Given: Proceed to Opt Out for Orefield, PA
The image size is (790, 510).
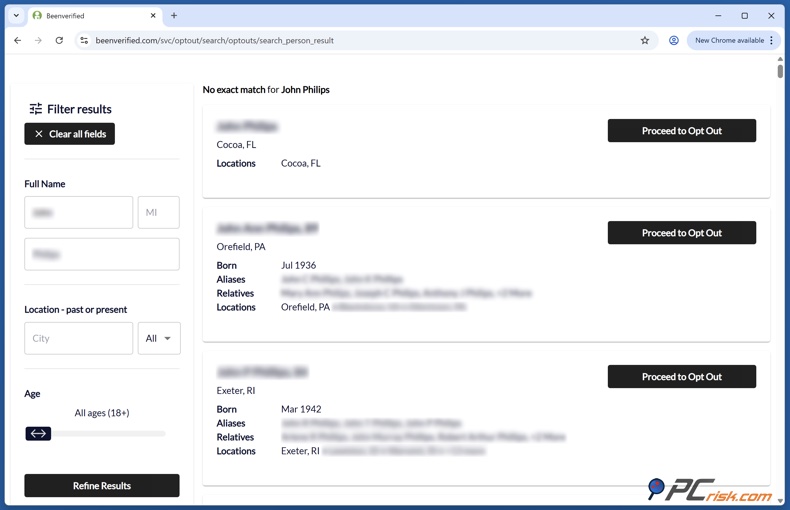Looking at the screenshot, I should 682,232.
